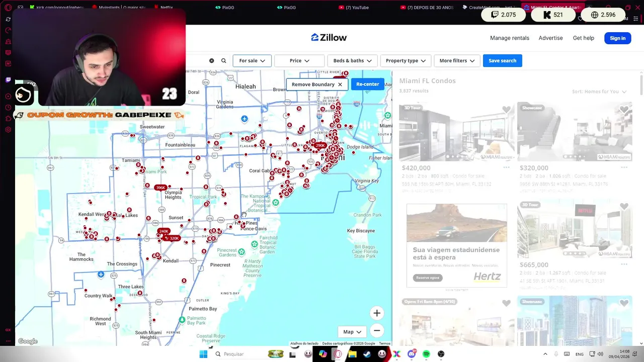
Task: Show hidden system tray icons
Action: coord(545,354)
